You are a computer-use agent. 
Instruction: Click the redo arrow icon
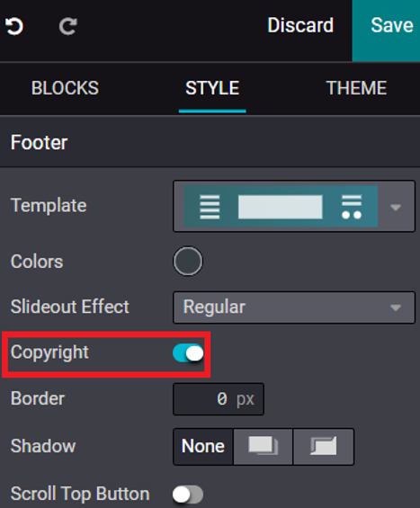point(68,26)
